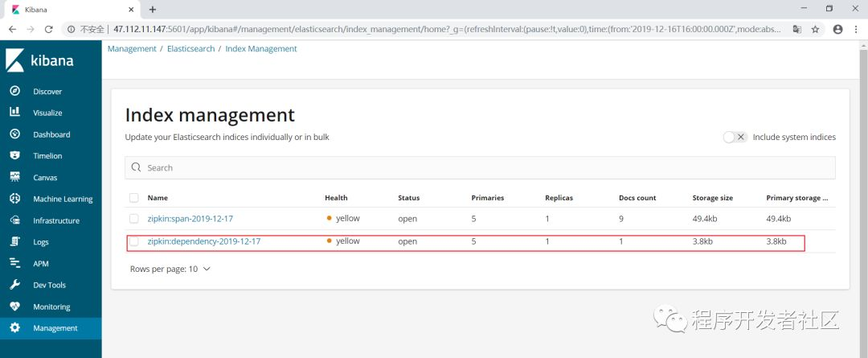This screenshot has width=868, height=358.
Task: Bookmark this page star icon
Action: 815,30
